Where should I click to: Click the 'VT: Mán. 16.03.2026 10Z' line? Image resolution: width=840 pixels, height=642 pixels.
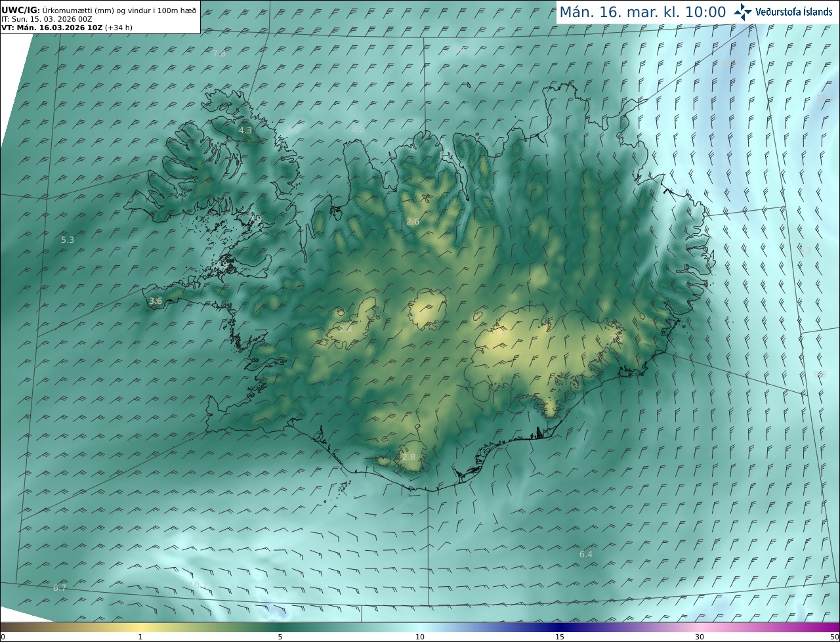[67, 28]
